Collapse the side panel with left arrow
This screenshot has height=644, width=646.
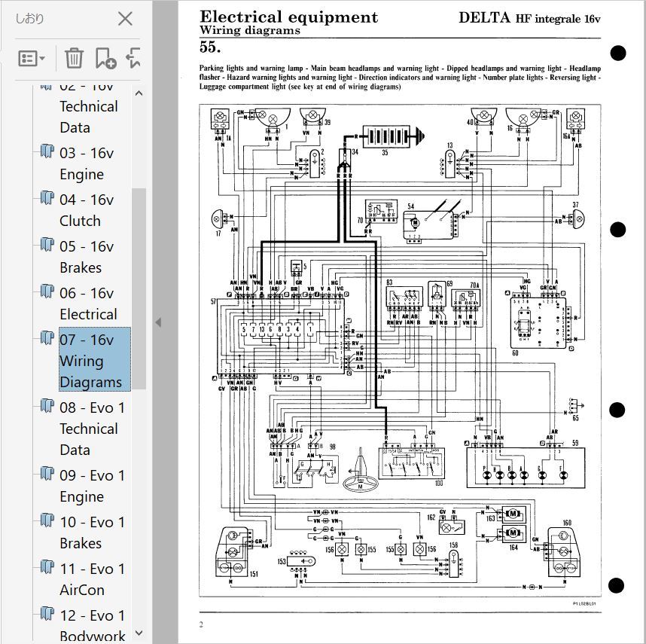tap(158, 322)
